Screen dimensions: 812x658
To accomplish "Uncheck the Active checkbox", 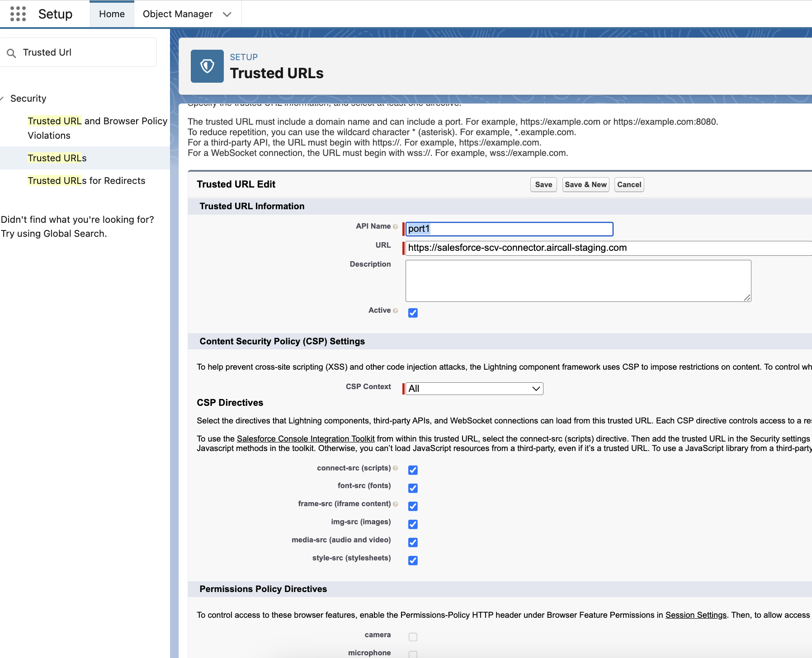I will (413, 313).
